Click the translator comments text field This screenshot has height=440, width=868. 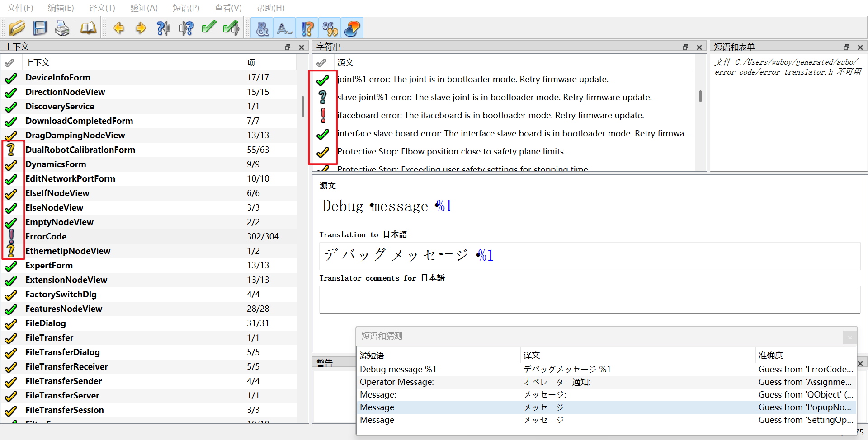click(589, 299)
